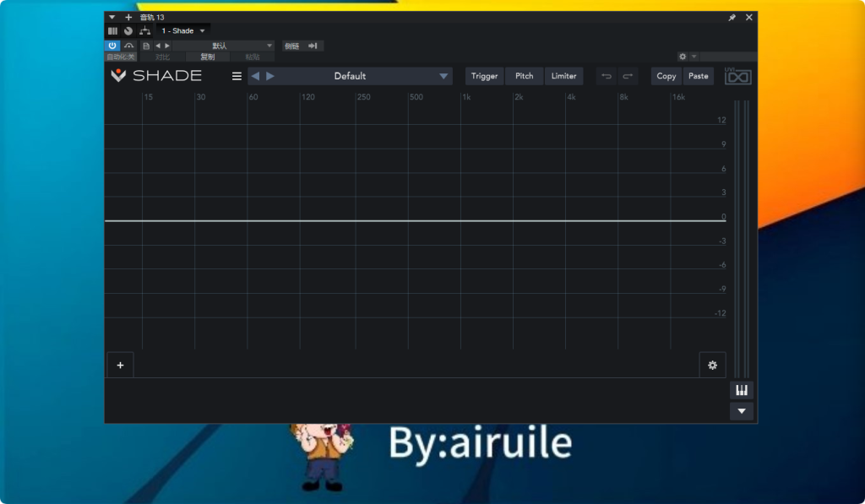865x504 pixels.
Task: Toggle 自动化:关 automation mode
Action: [x=120, y=57]
